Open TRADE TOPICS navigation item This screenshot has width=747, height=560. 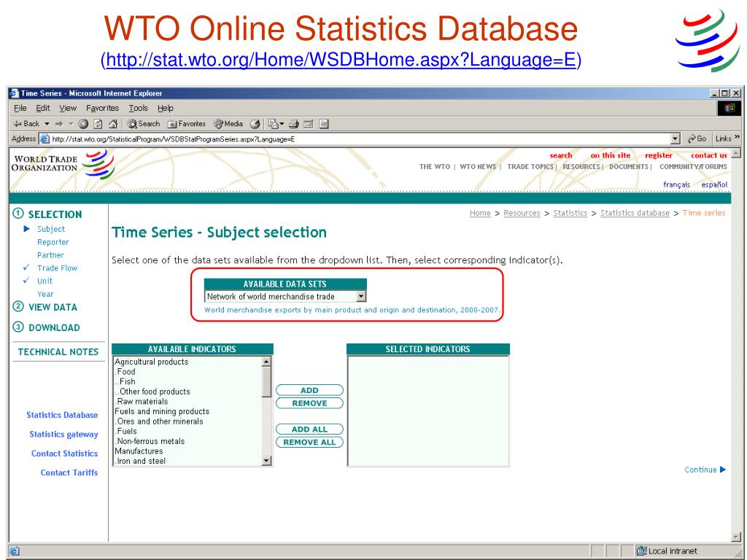530,167
